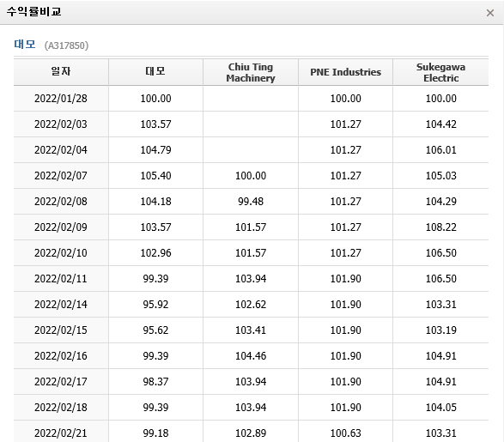Select the date cell 2022/02/07

click(x=61, y=175)
